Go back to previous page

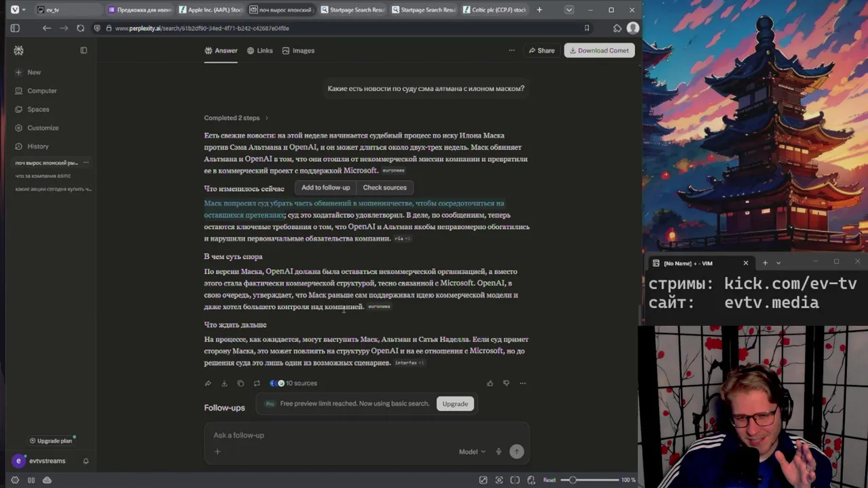[x=47, y=28]
